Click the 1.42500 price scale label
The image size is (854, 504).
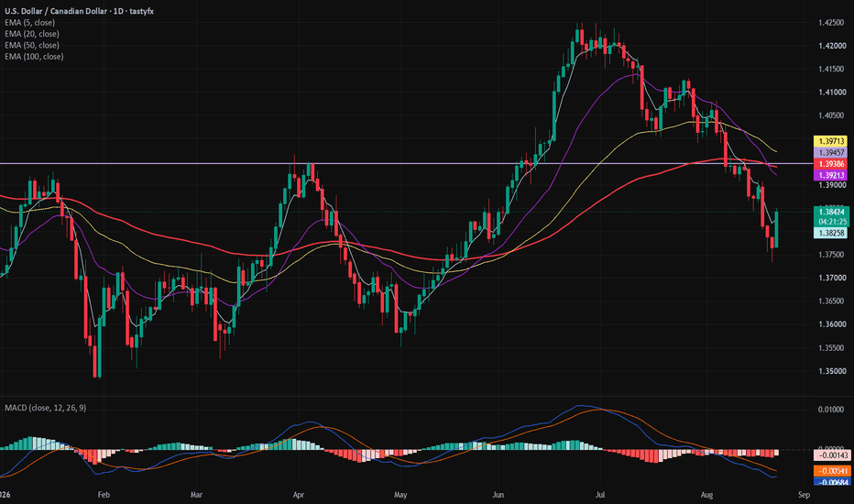pyautogui.click(x=832, y=23)
